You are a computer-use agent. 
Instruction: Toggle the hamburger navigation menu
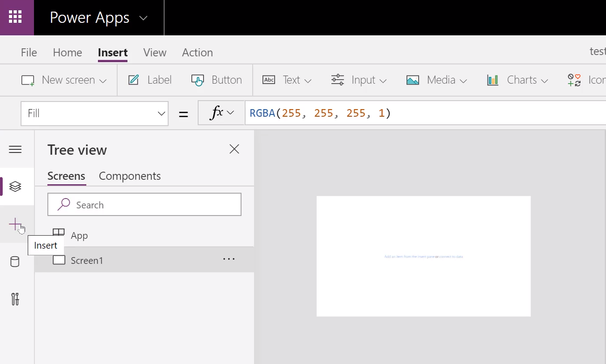click(x=15, y=149)
